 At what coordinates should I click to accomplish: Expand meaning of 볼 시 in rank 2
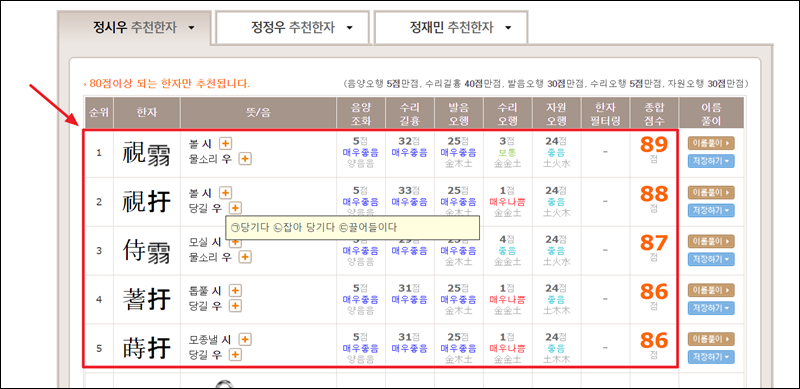(225, 193)
